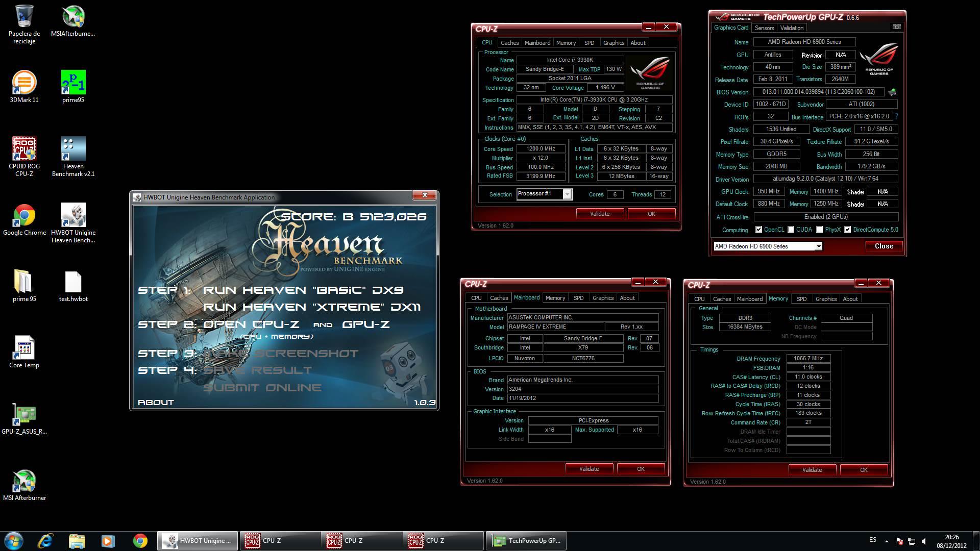Open the Windows Start menu orb
Screen dimensions: 980x551
click(14, 541)
